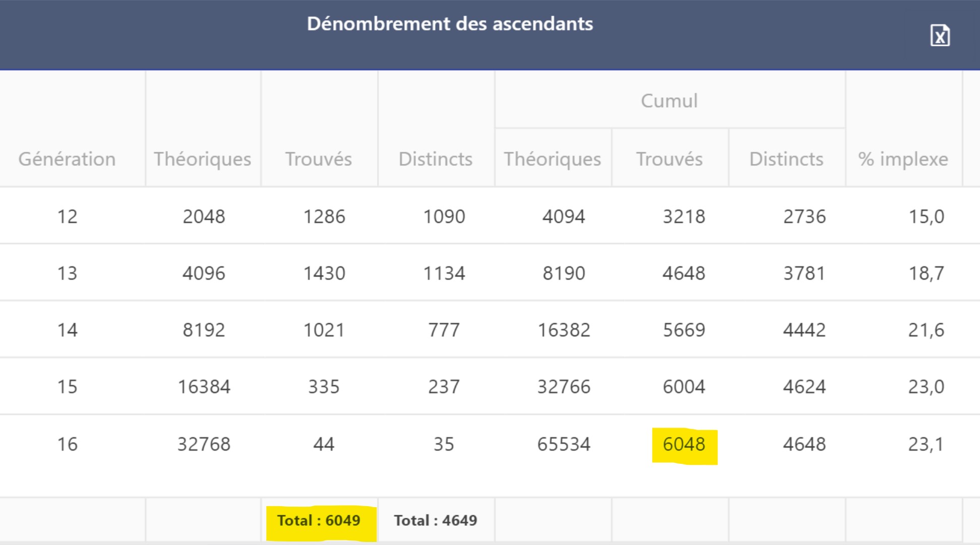Screen dimensions: 980x545
Task: Click the Total : 4649 footer cell
Action: click(436, 520)
